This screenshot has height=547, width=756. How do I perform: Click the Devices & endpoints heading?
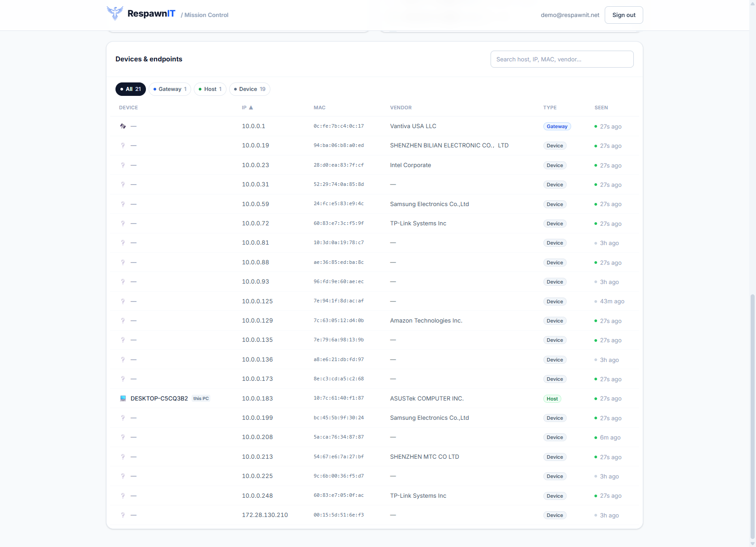pyautogui.click(x=149, y=59)
